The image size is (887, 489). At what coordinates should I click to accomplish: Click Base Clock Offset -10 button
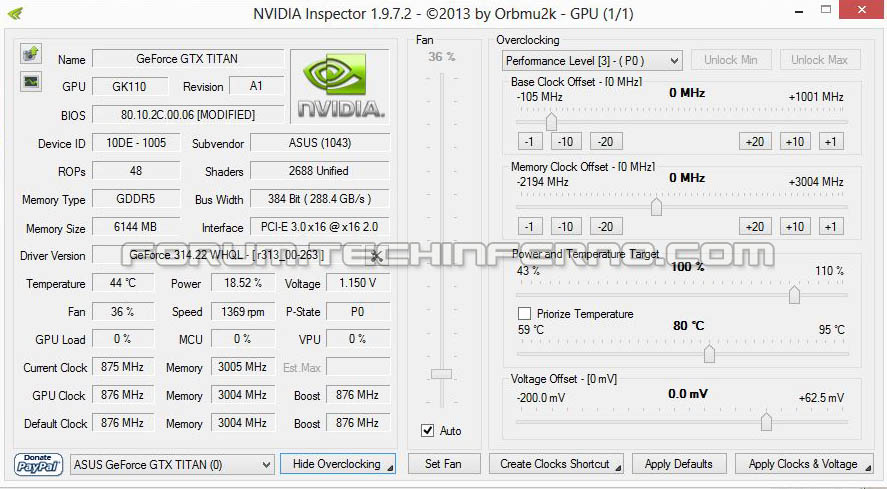coord(565,141)
